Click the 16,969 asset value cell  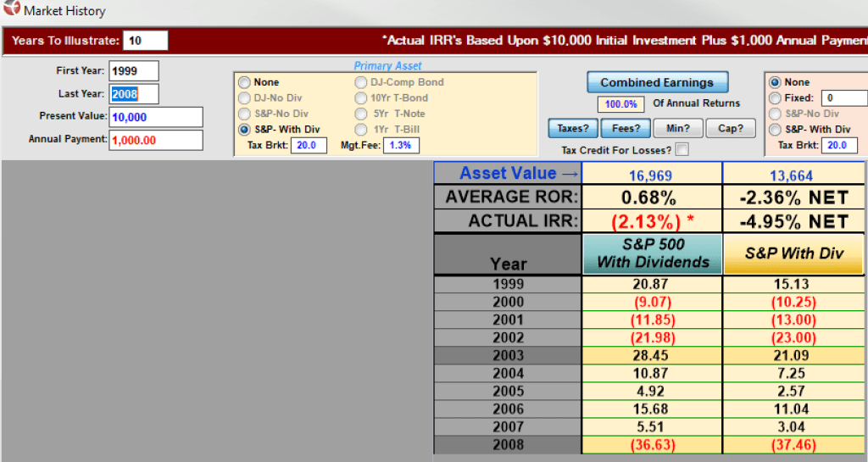point(652,175)
